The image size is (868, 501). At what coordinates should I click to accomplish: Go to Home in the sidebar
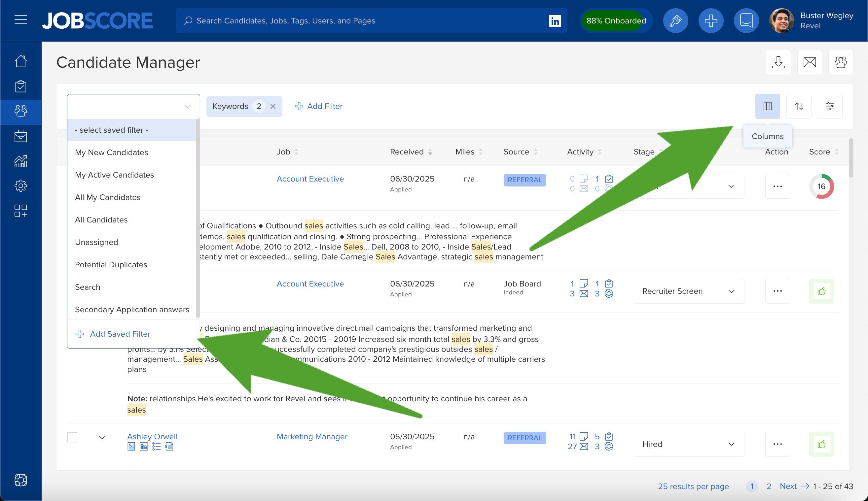coord(21,61)
